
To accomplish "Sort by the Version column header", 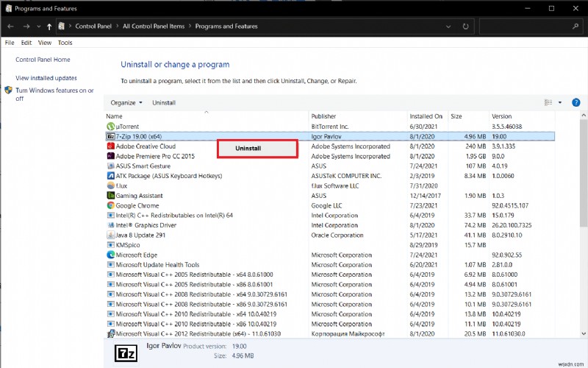I will pos(522,116).
